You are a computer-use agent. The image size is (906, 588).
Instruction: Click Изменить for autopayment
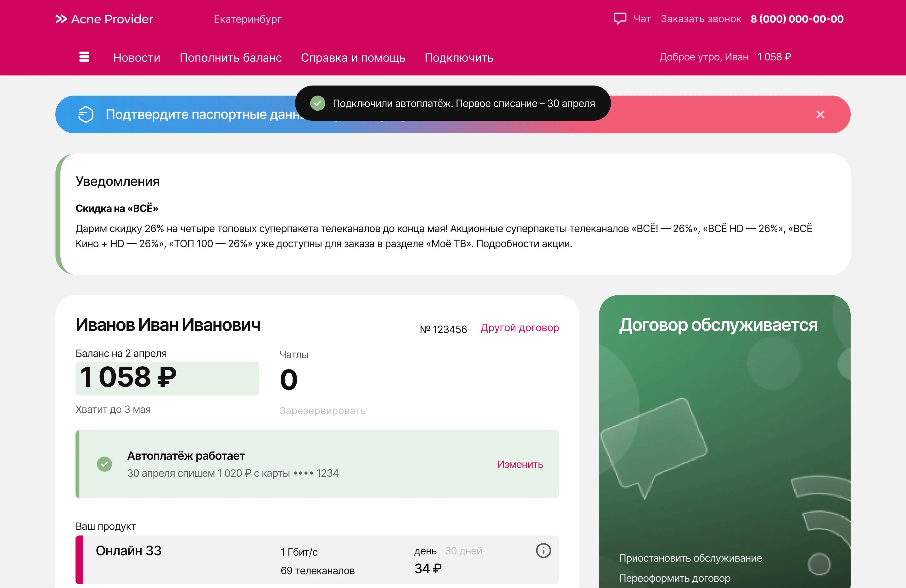pos(520,464)
